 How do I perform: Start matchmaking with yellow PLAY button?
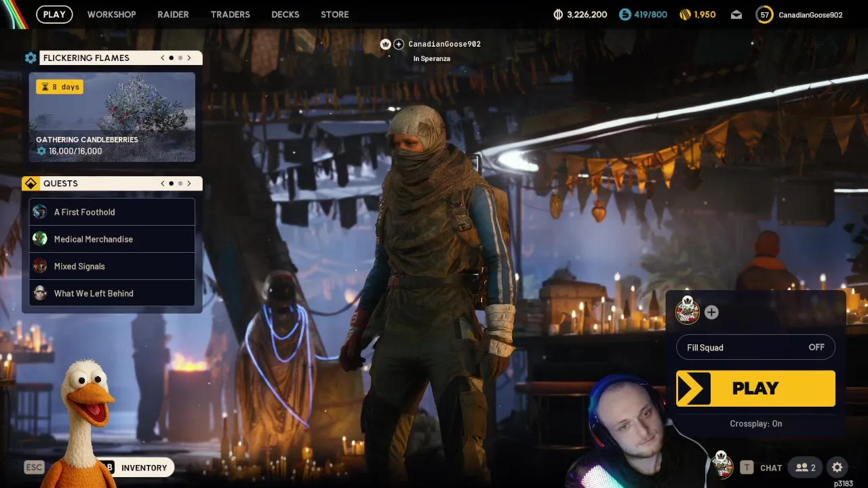pyautogui.click(x=755, y=388)
